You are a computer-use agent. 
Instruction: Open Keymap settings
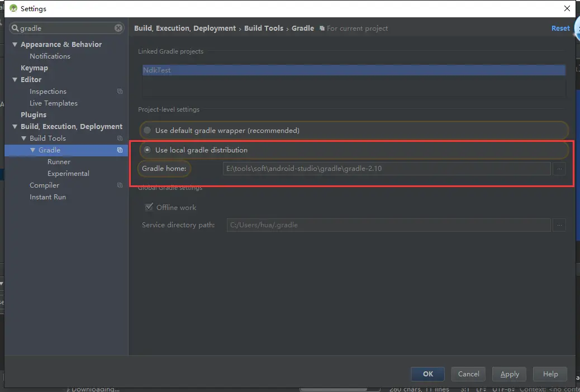point(35,68)
